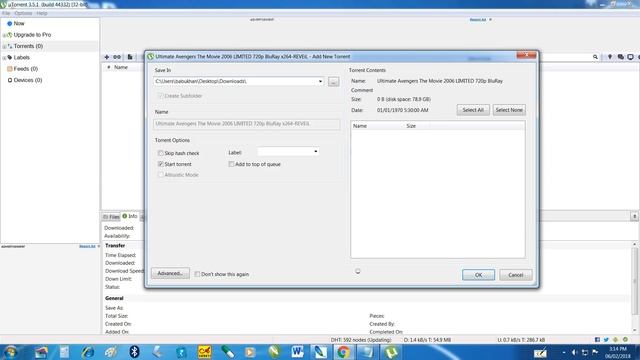Expand Torrents tree node
The height and width of the screenshot is (360, 640).
[4, 47]
